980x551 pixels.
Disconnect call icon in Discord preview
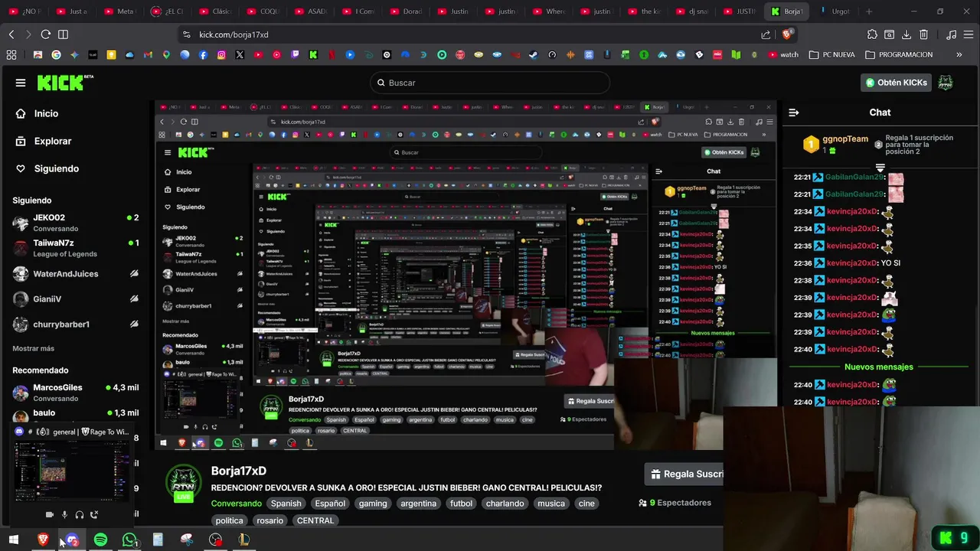point(94,515)
